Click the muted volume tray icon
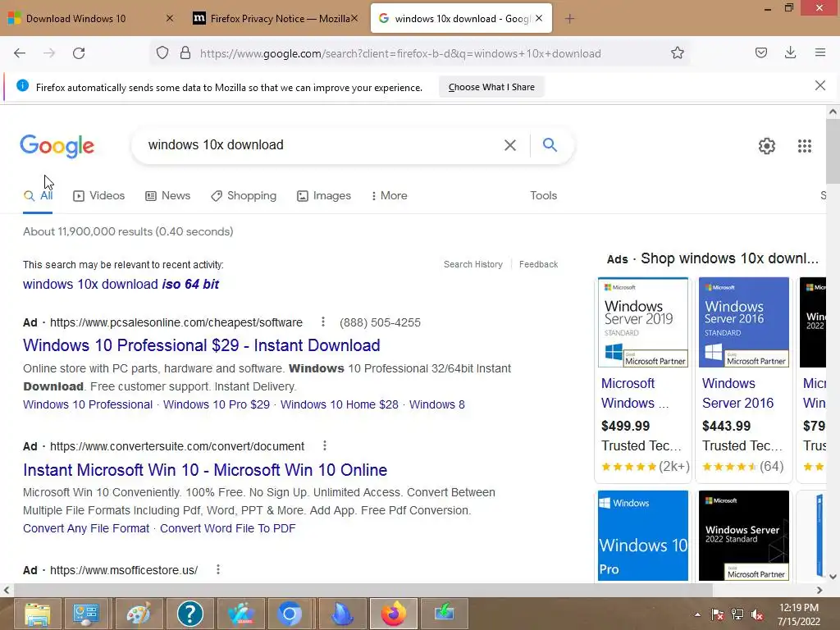The width and height of the screenshot is (840, 630). click(757, 614)
